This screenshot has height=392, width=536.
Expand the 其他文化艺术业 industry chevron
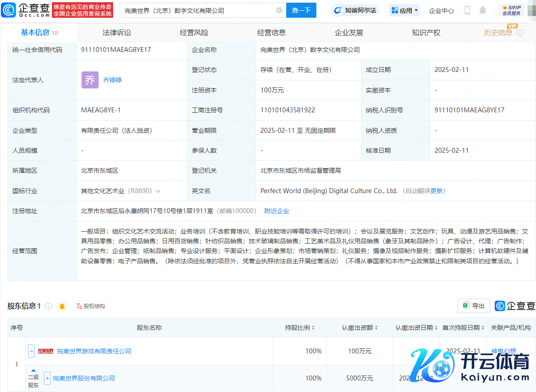158,191
